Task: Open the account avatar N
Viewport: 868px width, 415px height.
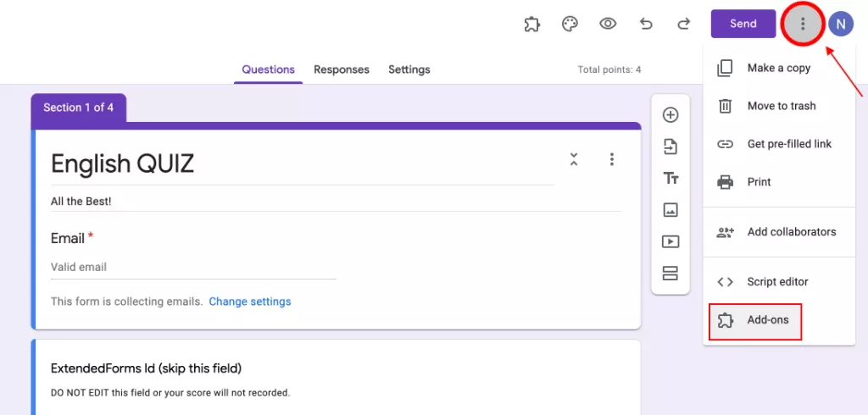Action: [x=841, y=24]
